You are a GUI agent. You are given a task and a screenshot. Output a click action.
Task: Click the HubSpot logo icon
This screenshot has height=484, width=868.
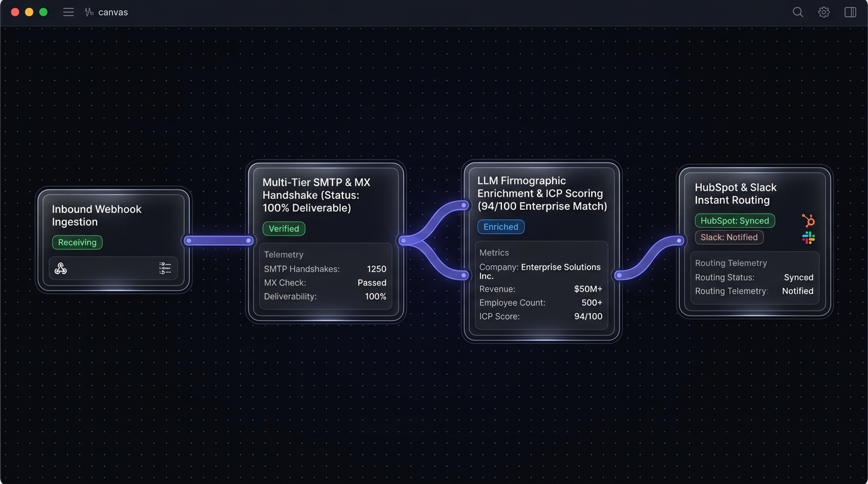(808, 221)
